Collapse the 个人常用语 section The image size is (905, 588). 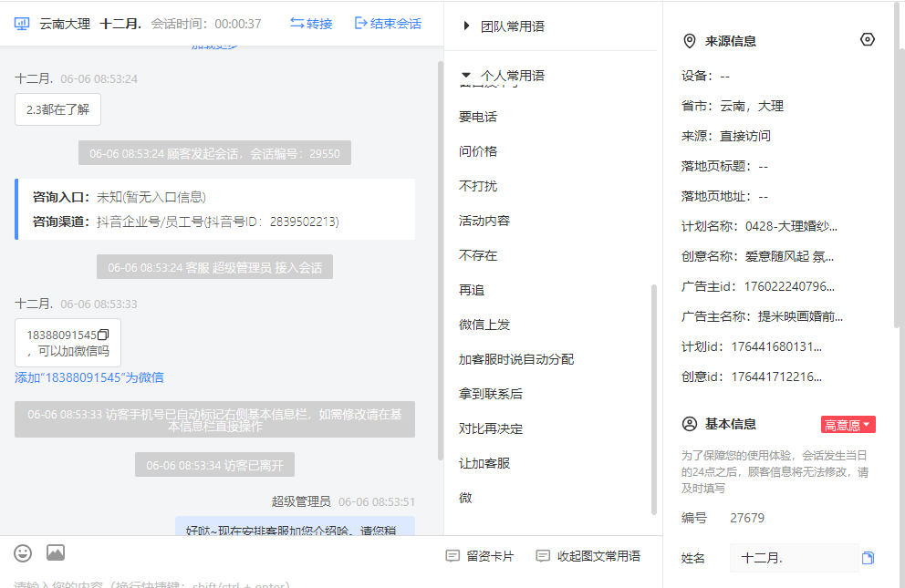click(x=504, y=76)
